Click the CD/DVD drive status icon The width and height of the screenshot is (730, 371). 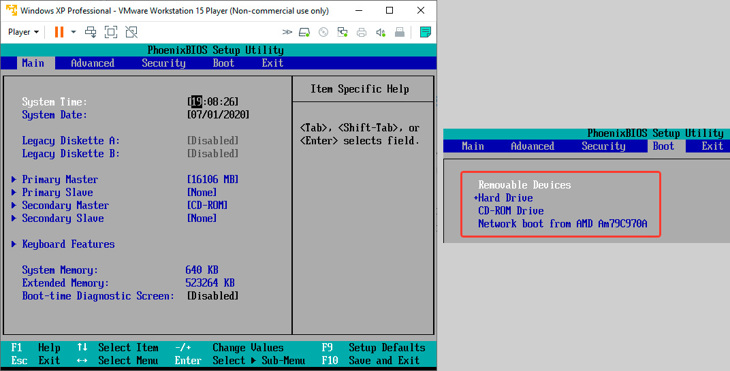point(323,32)
